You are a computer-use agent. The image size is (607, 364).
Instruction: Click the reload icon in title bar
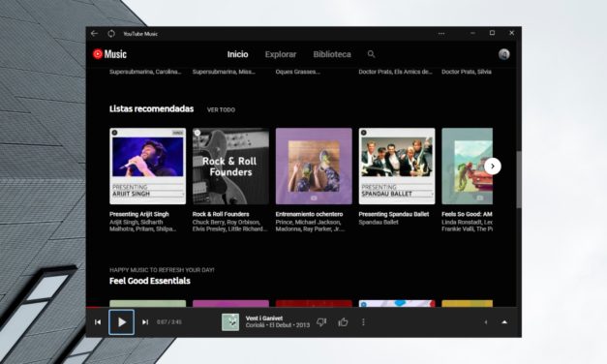click(111, 34)
